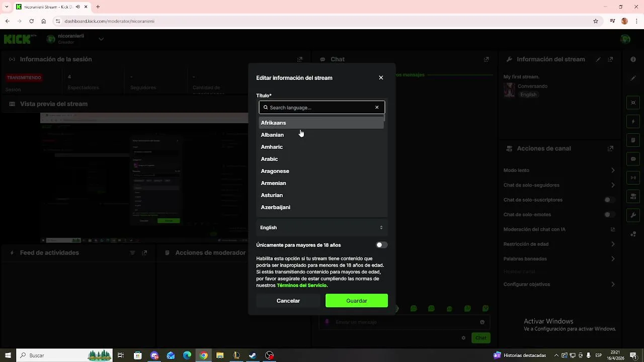Expand Palabras baneadas chevron
644x362 pixels.
(613, 259)
